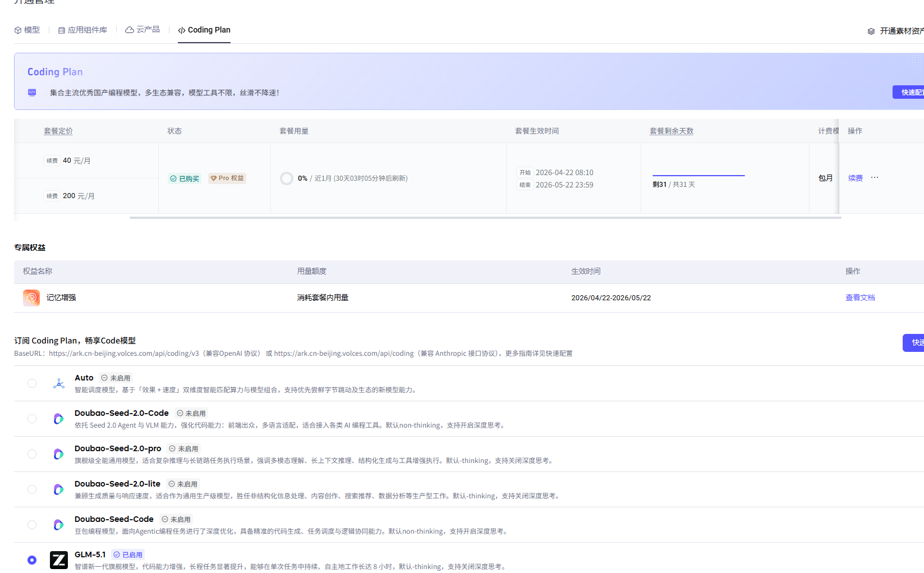The height and width of the screenshot is (573, 924).
Task: Open the three-dot more actions menu
Action: [875, 178]
